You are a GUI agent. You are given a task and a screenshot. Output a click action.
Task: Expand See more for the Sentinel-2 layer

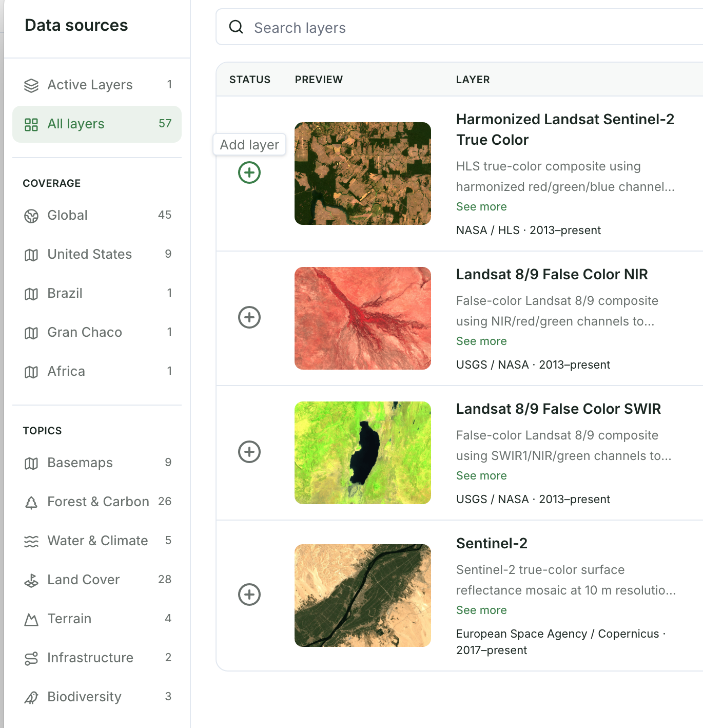pyautogui.click(x=481, y=610)
